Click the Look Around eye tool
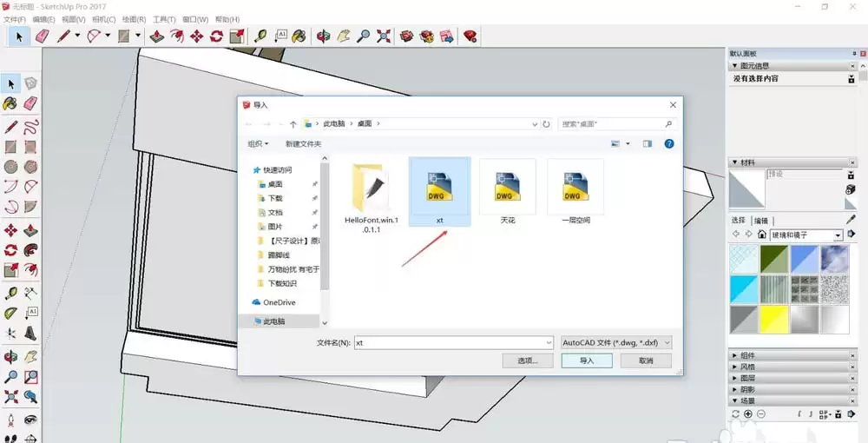868x443 pixels. tap(31, 420)
